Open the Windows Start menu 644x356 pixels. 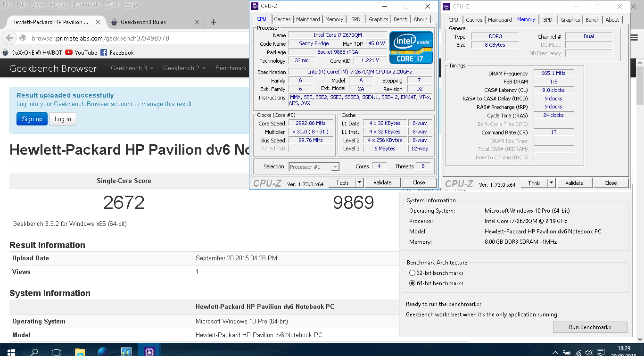[x=11, y=352]
